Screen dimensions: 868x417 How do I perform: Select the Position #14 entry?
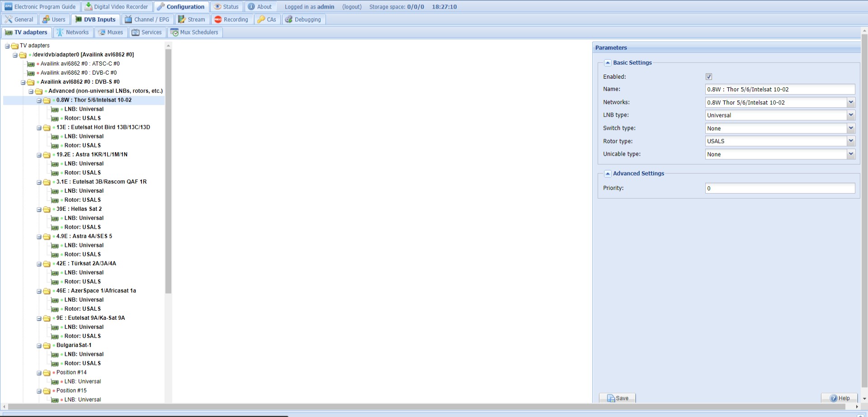[71, 372]
